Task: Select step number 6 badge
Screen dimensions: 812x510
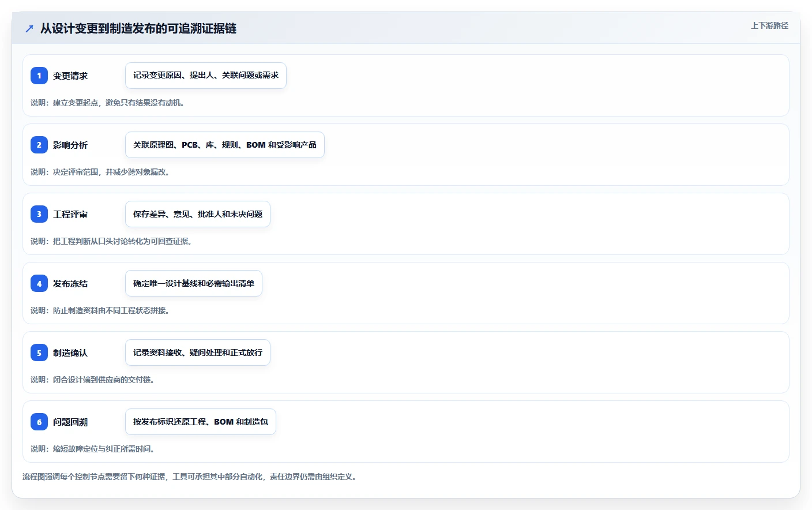Action: pos(39,422)
